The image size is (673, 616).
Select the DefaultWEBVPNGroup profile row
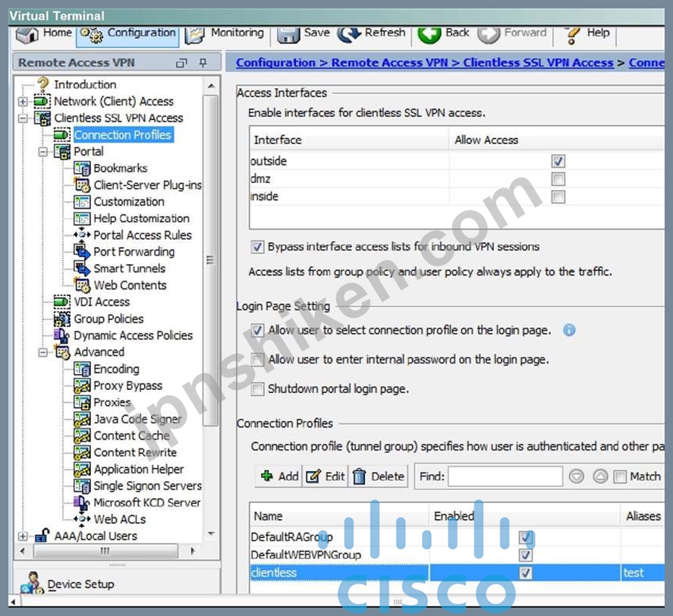(x=457, y=555)
